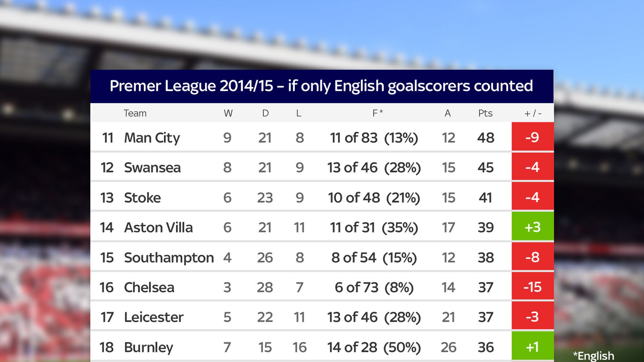Select the Stoke team name
Image resolution: width=644 pixels, height=362 pixels.
tap(142, 198)
